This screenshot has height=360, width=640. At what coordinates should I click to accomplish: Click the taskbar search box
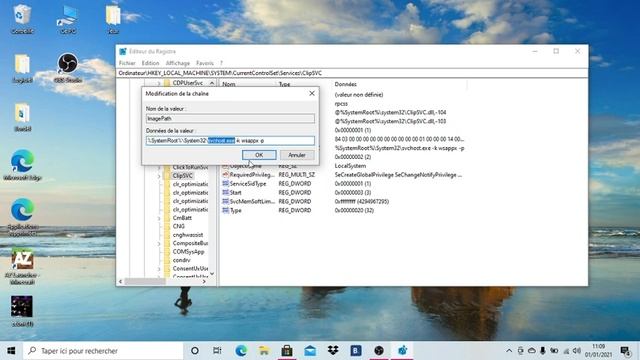click(x=103, y=351)
